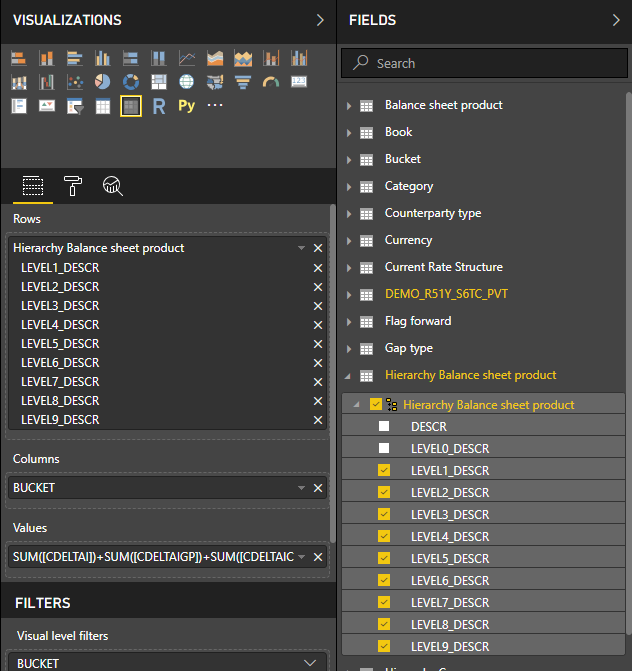Select the line and clustered column chart

[299, 58]
